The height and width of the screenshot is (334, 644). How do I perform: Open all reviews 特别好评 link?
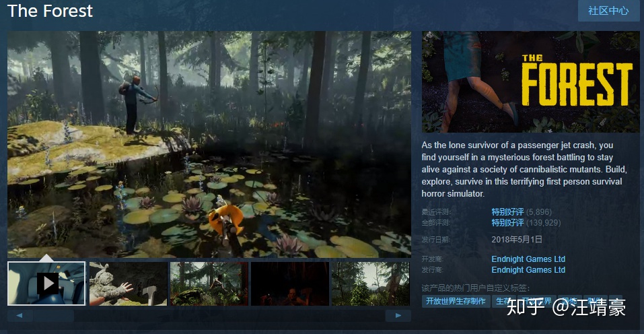(507, 223)
